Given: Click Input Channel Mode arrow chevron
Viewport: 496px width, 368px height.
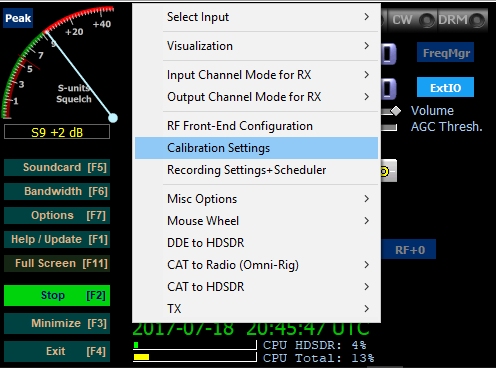Looking at the screenshot, I should tap(367, 75).
